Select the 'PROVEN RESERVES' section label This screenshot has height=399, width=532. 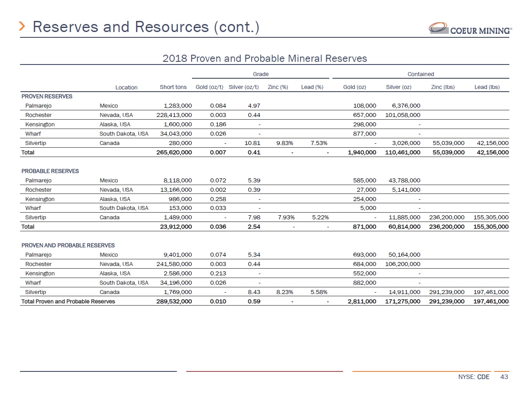pyautogui.click(x=47, y=96)
